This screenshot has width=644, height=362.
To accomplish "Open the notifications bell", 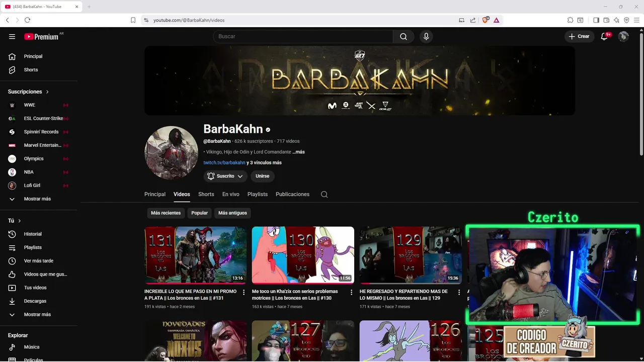I will click(604, 36).
